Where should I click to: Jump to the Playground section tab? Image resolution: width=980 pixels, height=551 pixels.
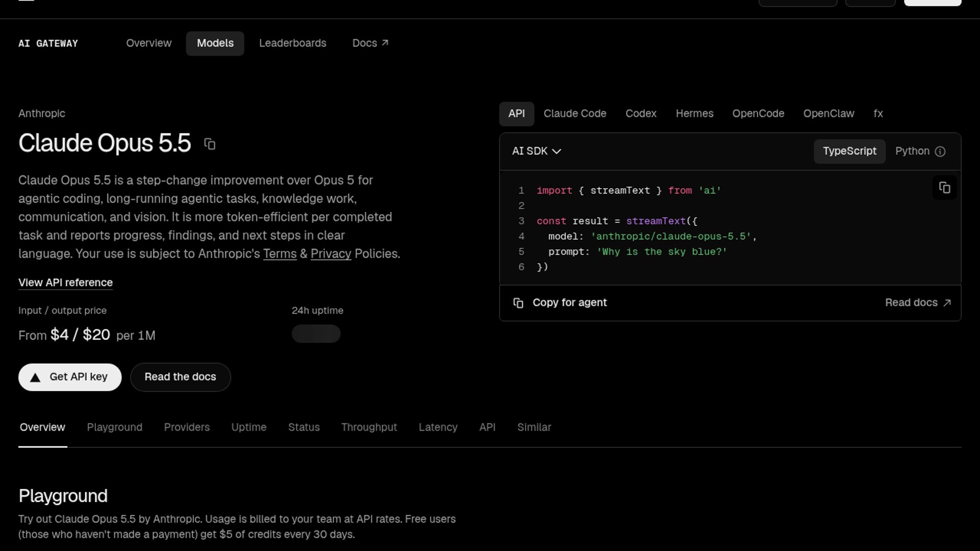[x=114, y=428]
